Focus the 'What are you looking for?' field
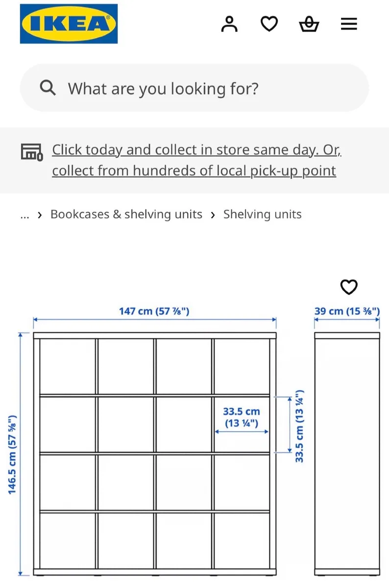The height and width of the screenshot is (588, 389). [x=194, y=88]
